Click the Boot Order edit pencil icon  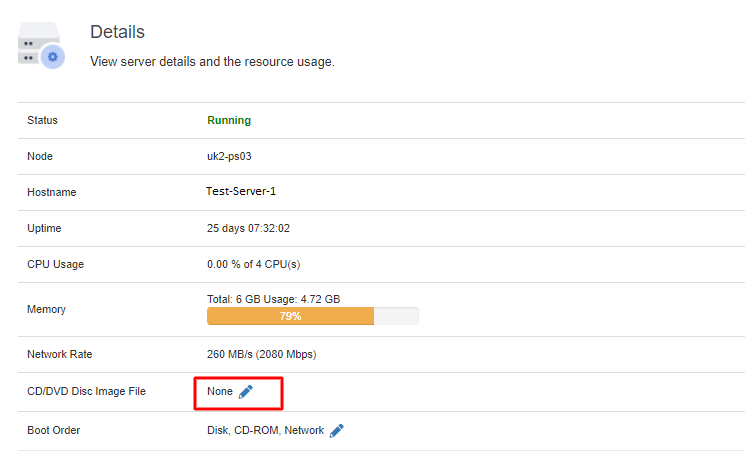click(337, 431)
